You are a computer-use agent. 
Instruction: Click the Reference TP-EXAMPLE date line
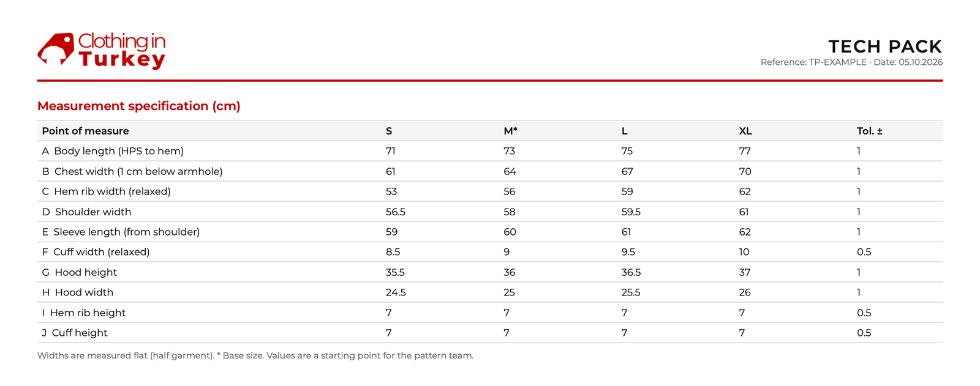[851, 62]
